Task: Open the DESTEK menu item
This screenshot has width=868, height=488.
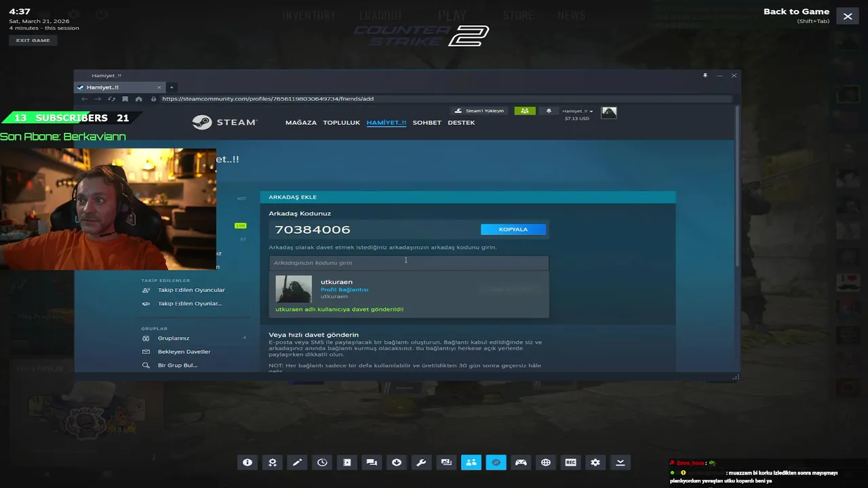Action: click(x=461, y=123)
